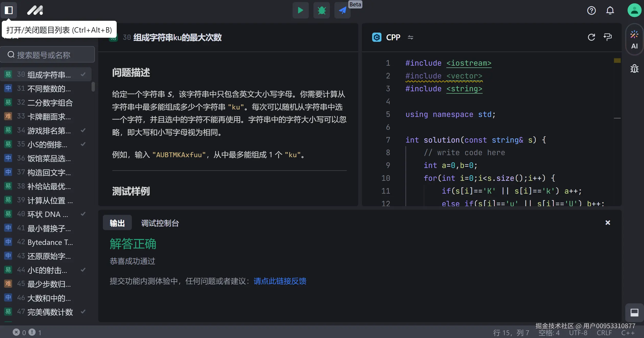Click the 解答正确 result text
This screenshot has width=644, height=338.
point(133,244)
